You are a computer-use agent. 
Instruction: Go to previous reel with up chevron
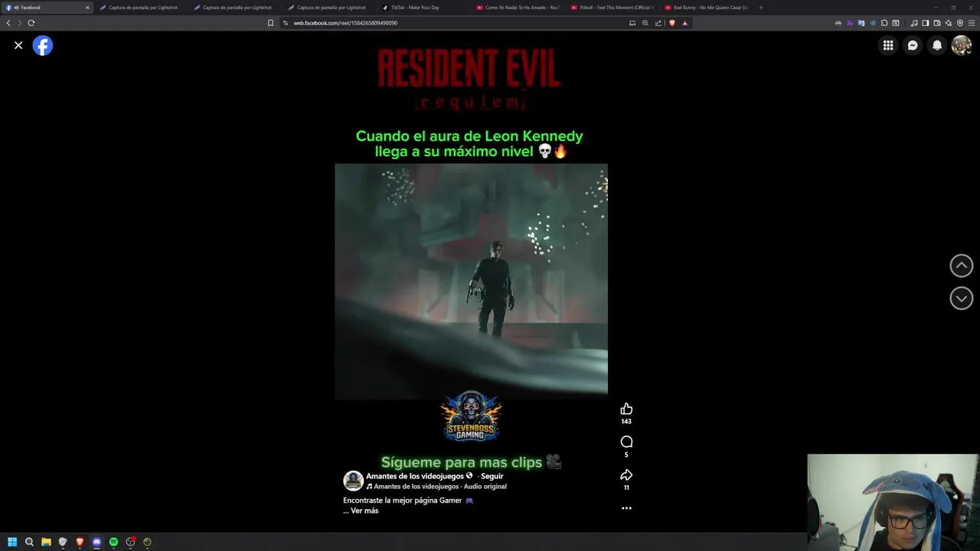(962, 266)
